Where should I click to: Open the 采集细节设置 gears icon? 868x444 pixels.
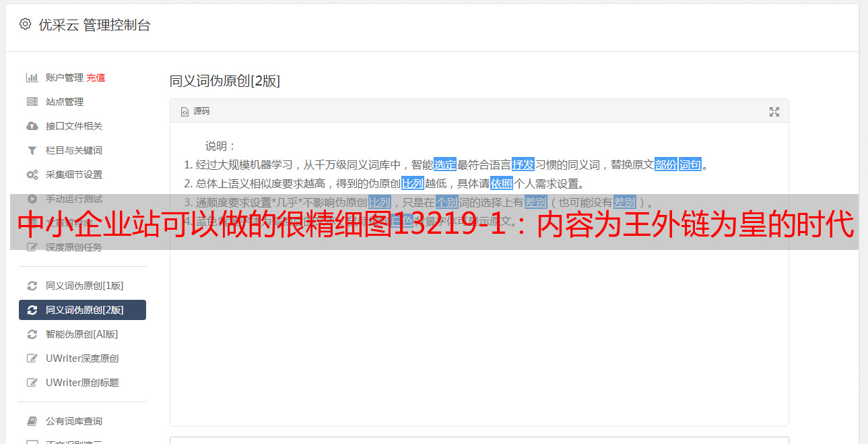pos(32,175)
